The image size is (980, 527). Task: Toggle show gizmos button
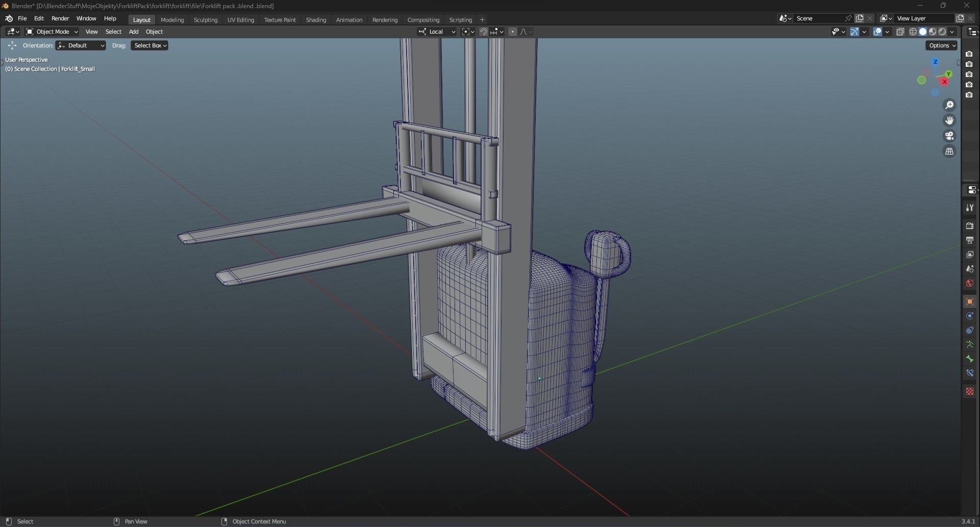tap(855, 32)
